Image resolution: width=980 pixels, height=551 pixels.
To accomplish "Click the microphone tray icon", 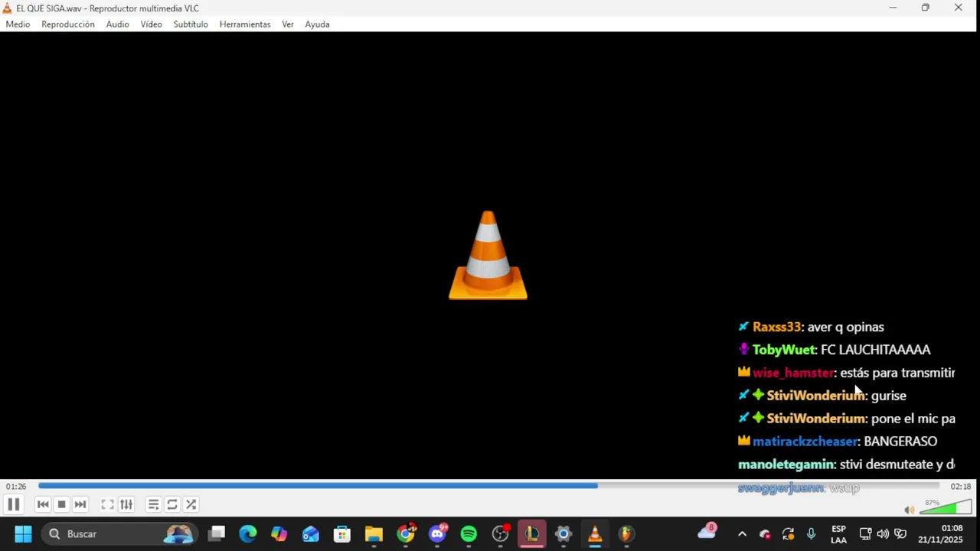I will pyautogui.click(x=811, y=534).
